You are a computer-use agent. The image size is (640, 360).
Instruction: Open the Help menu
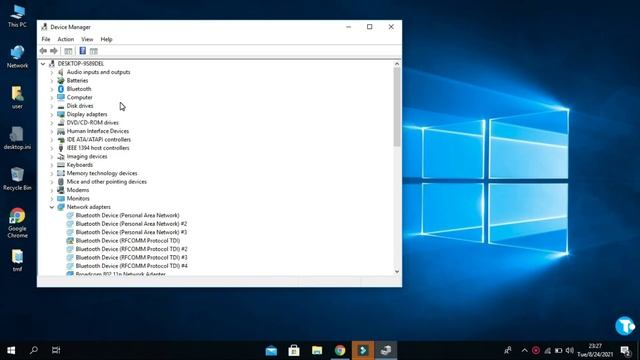click(x=106, y=39)
